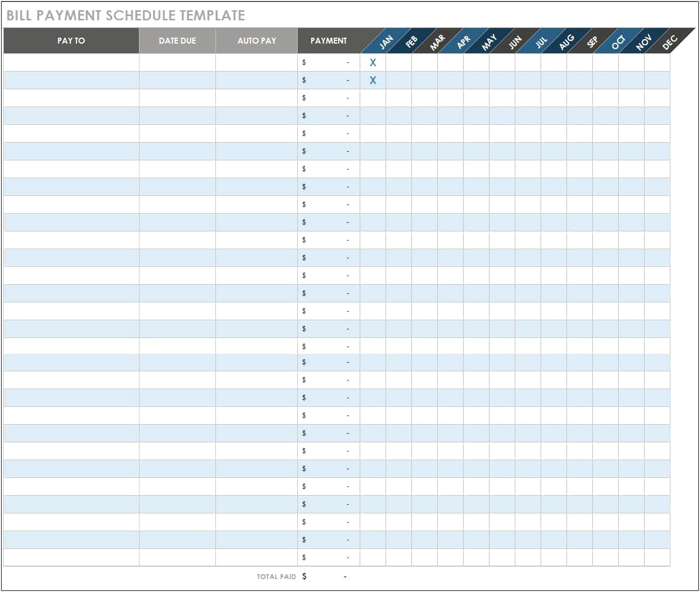Click the last row payment amount cell
Image resolution: width=700 pixels, height=592 pixels.
(x=328, y=558)
